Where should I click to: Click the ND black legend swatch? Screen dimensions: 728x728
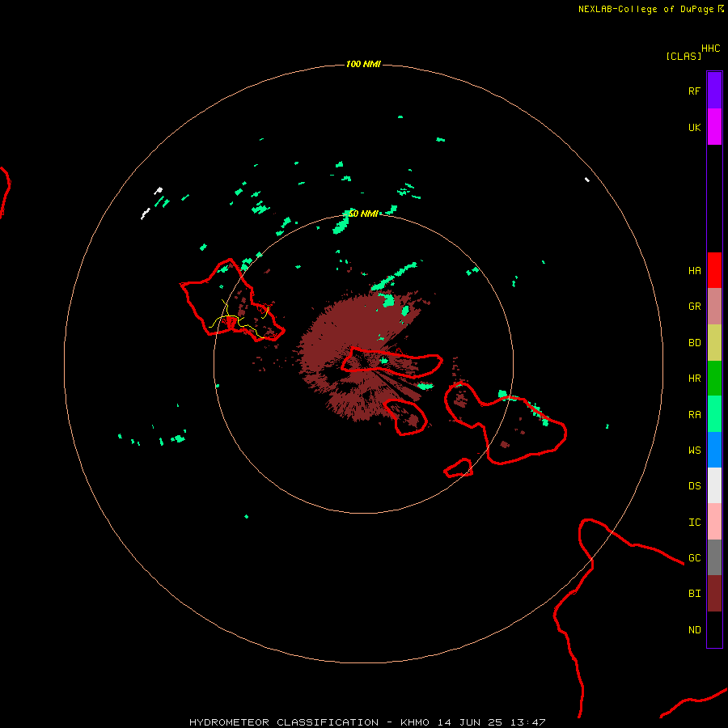pyautogui.click(x=714, y=629)
